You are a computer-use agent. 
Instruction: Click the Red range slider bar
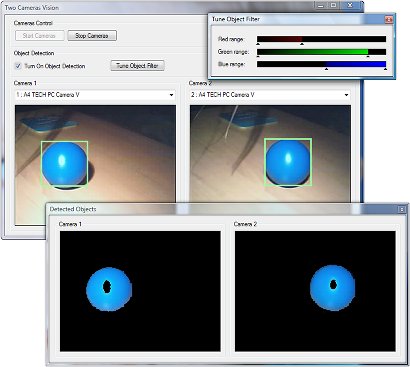click(321, 39)
